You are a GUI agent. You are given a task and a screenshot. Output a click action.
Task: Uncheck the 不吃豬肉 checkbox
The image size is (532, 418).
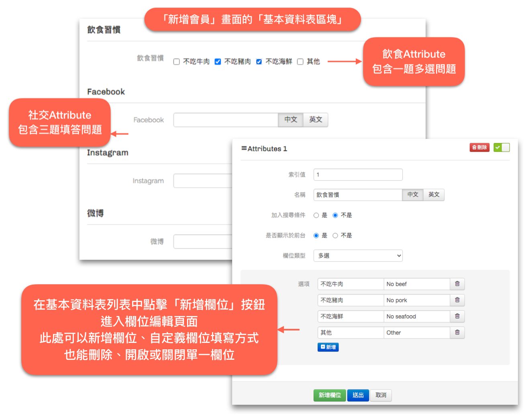[x=218, y=61]
